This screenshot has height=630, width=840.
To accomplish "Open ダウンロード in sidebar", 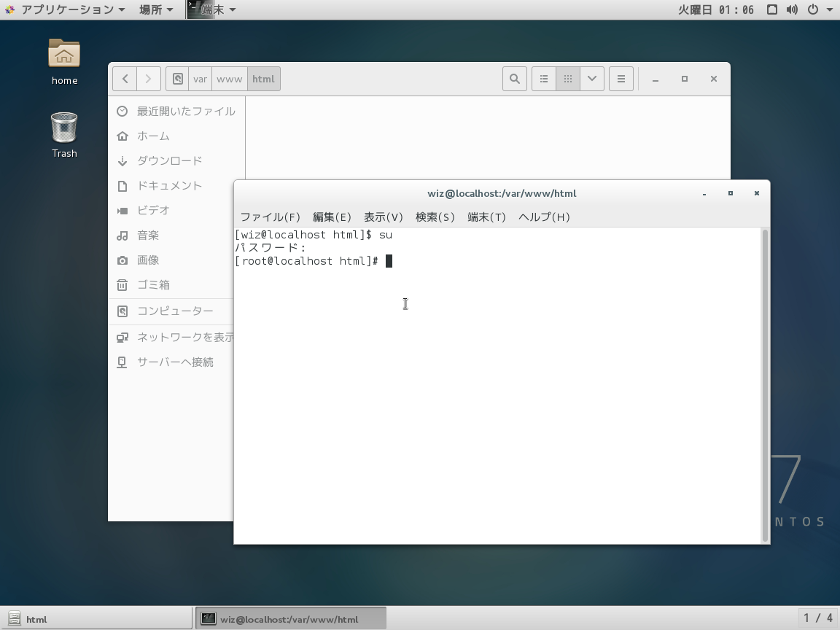I will (x=176, y=160).
